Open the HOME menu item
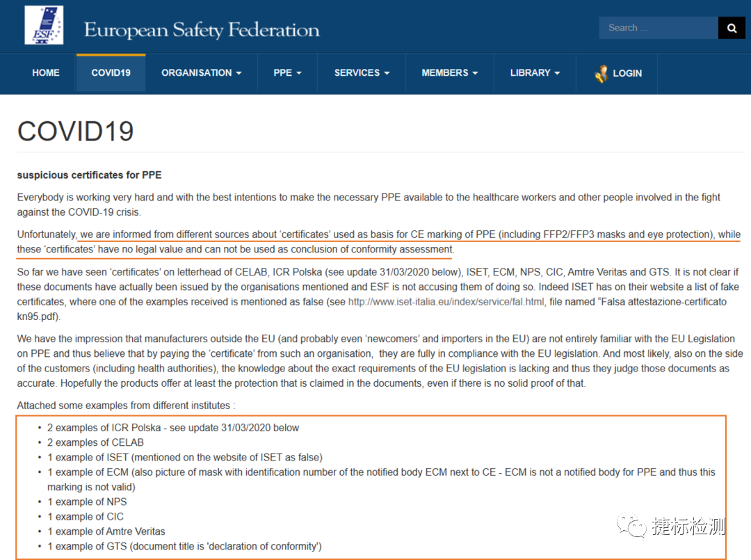Viewport: 751px width, 560px height. [46, 73]
